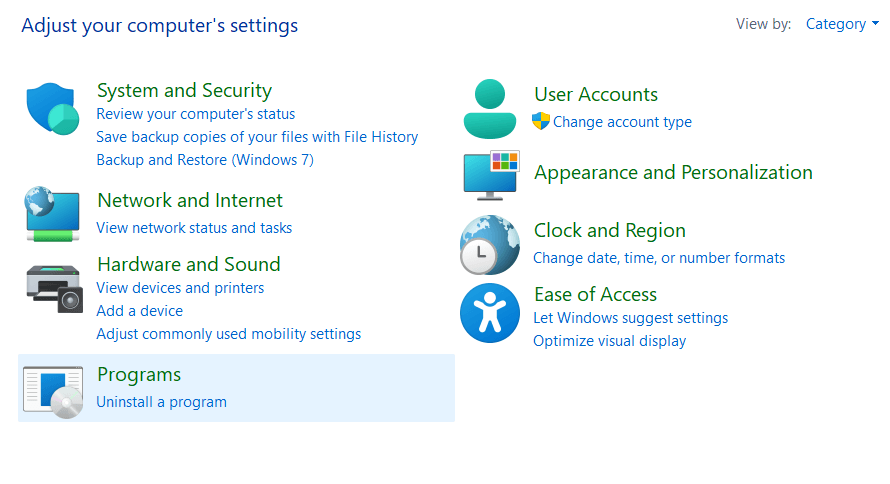Viewport: 890px width, 484px height.
Task: Select View network status and tasks
Action: tap(194, 228)
